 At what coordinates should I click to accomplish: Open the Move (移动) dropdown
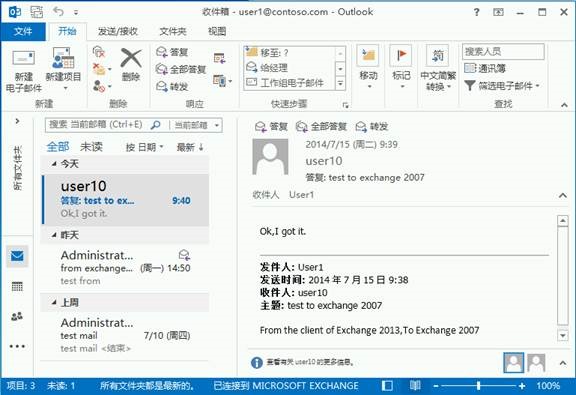point(368,67)
